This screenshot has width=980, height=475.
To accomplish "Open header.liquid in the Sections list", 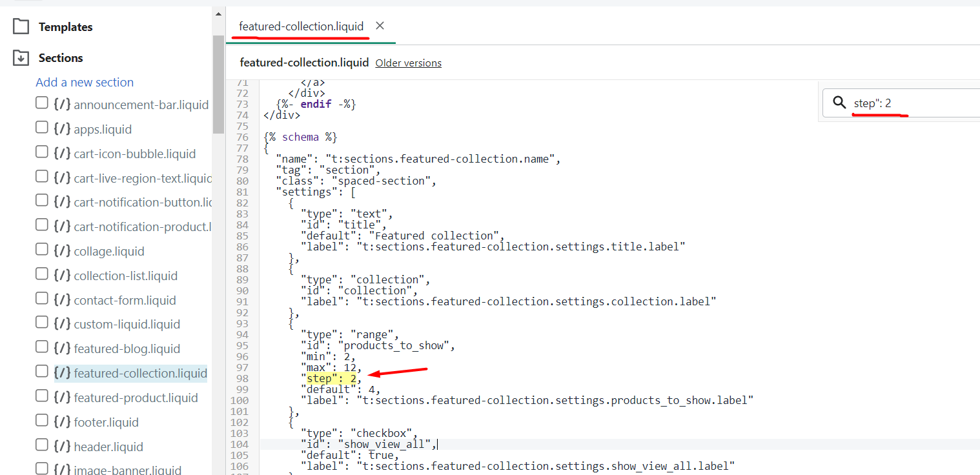I will pyautogui.click(x=108, y=447).
